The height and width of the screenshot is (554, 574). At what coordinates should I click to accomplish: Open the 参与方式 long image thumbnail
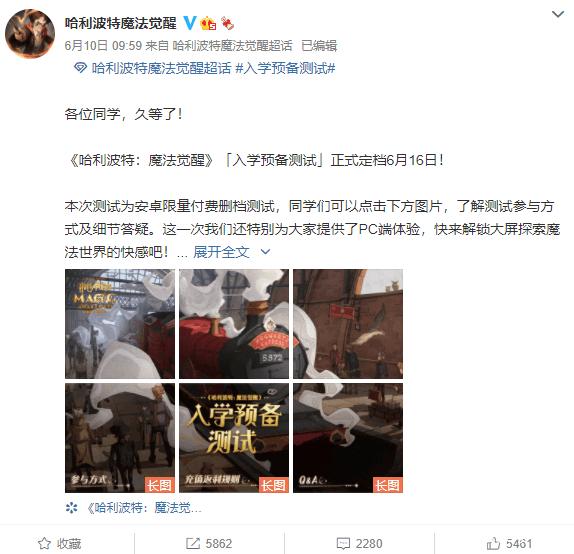[120, 438]
